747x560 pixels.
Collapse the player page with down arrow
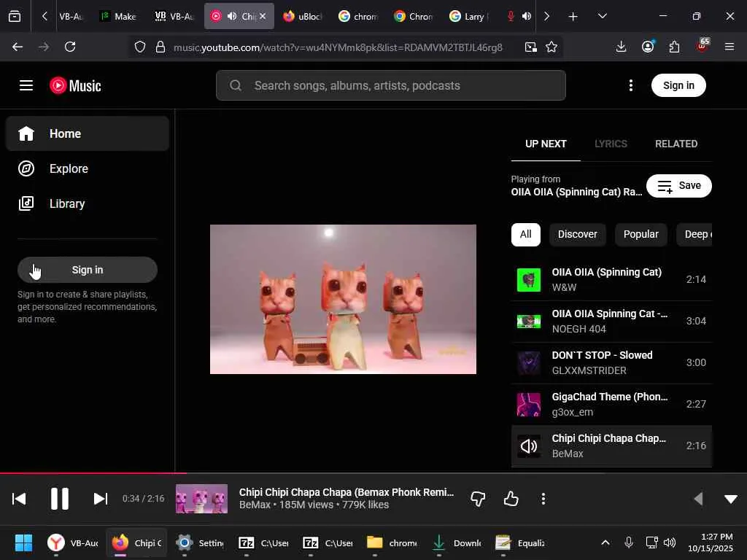pyautogui.click(x=731, y=499)
